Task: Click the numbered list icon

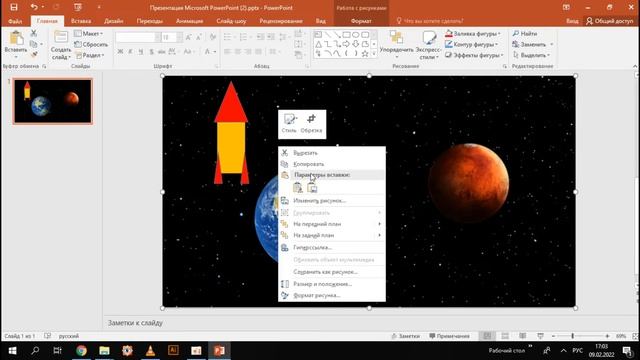Action: (x=244, y=38)
